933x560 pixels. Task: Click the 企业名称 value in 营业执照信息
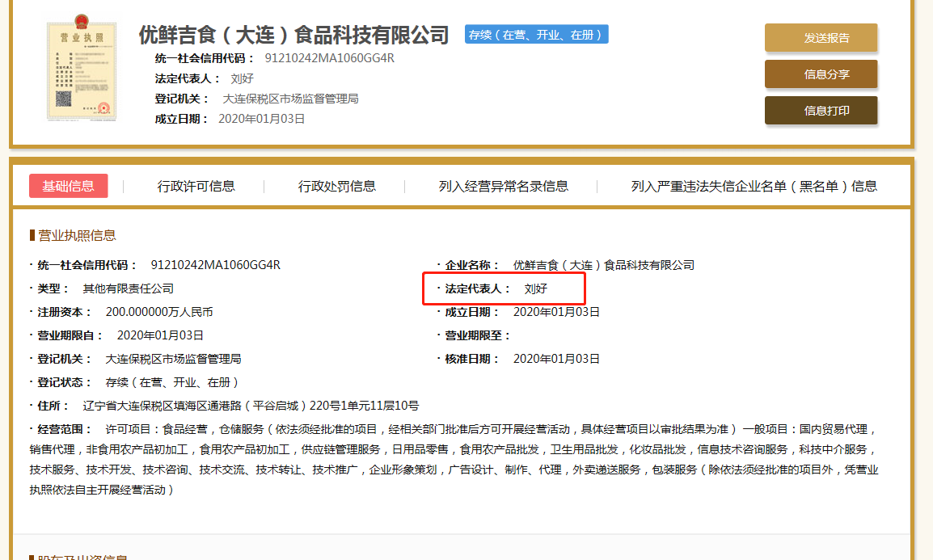[603, 265]
